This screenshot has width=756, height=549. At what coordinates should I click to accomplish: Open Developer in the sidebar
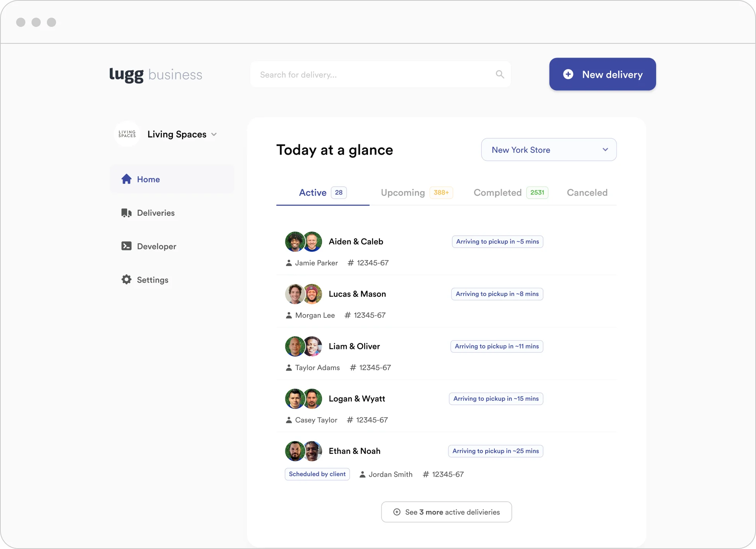point(172,246)
